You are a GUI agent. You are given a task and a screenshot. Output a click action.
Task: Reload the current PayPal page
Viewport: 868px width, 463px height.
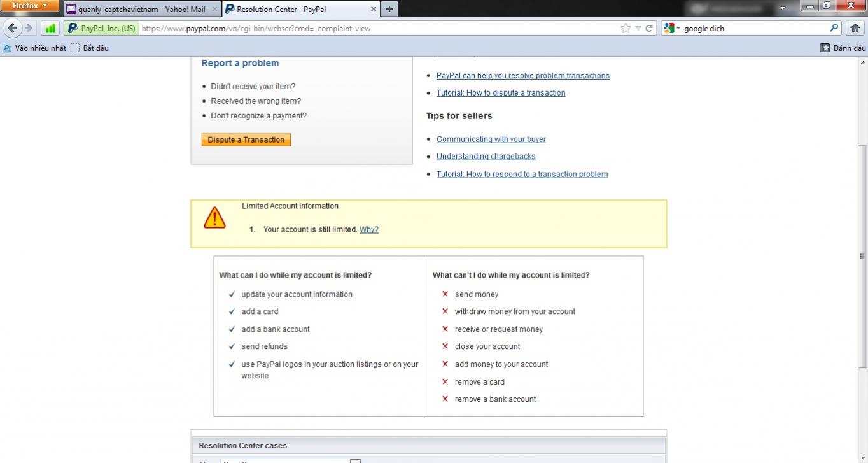coord(649,28)
